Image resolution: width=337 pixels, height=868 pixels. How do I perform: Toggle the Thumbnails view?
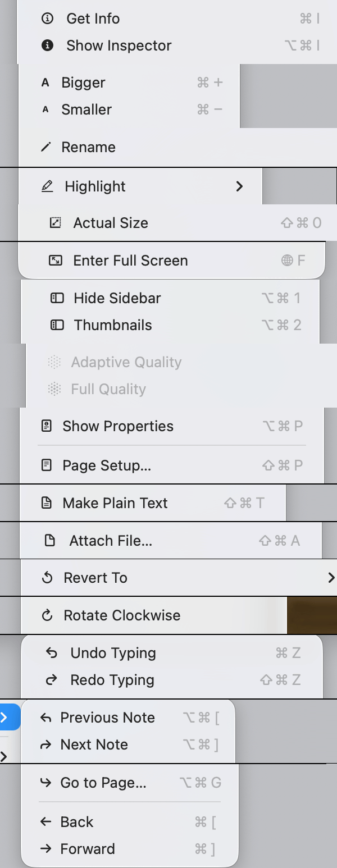(x=113, y=325)
